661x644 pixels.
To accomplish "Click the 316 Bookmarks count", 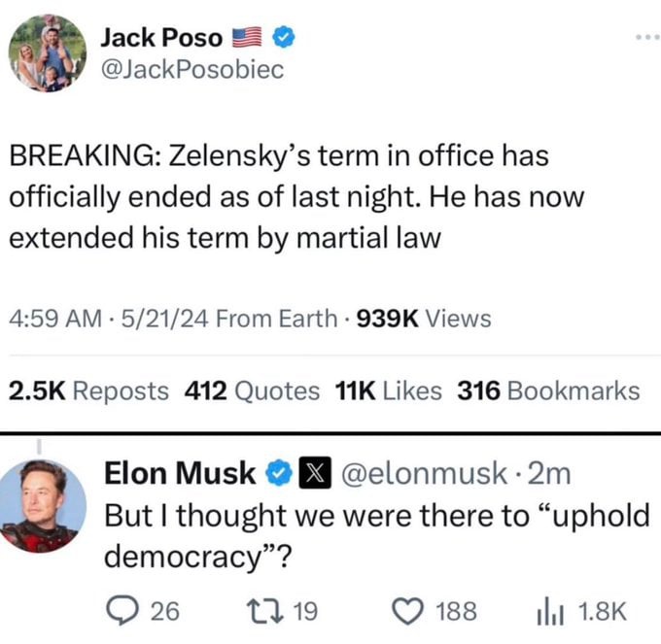I will click(x=549, y=390).
